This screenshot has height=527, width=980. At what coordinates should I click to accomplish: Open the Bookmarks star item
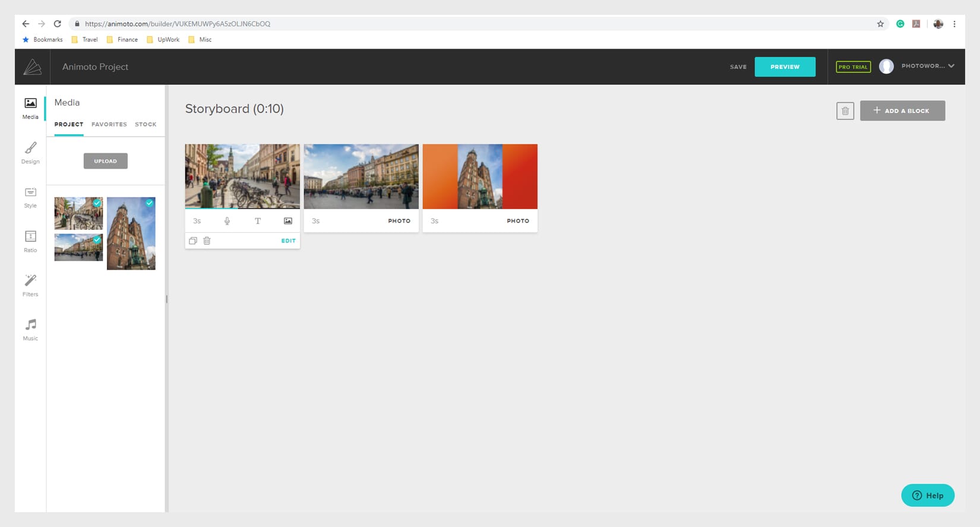click(x=42, y=40)
